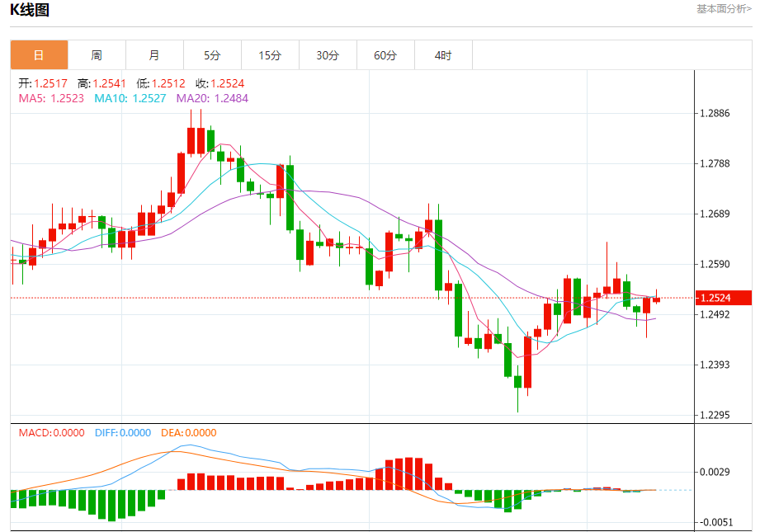The image size is (760, 532).
Task: Click the MA20: 1.2484 legend value
Action: [212, 98]
